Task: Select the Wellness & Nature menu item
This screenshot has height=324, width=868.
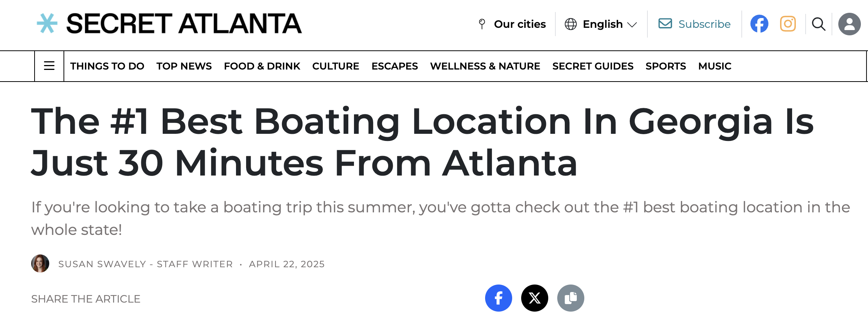Action: coord(485,66)
